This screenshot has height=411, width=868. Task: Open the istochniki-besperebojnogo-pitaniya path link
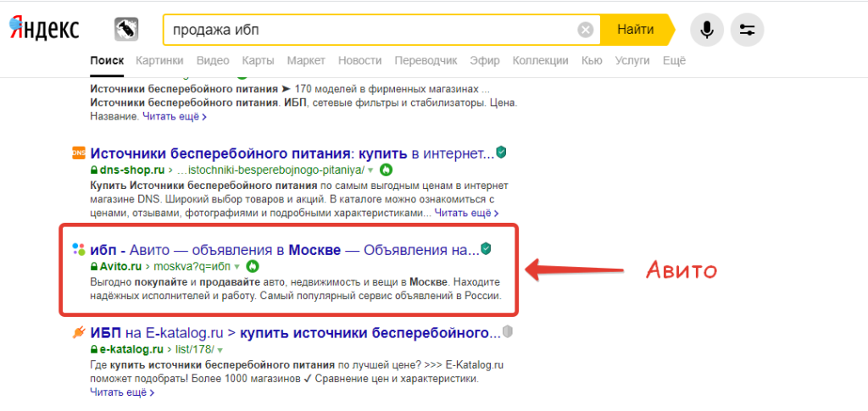(x=270, y=169)
